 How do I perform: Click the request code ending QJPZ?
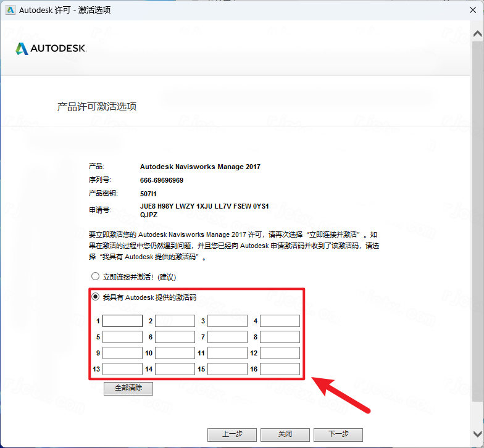(149, 215)
